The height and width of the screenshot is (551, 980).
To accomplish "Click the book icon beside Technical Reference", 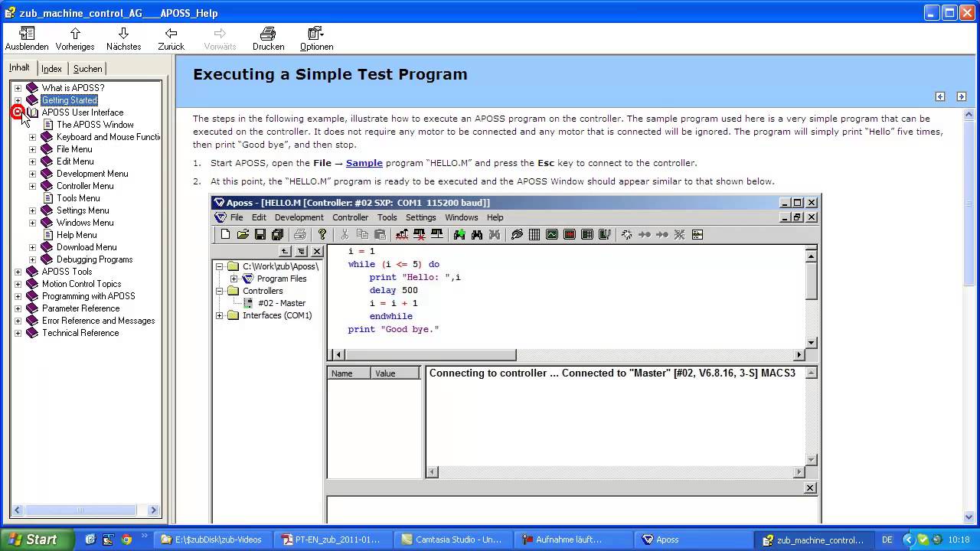I will (x=31, y=333).
